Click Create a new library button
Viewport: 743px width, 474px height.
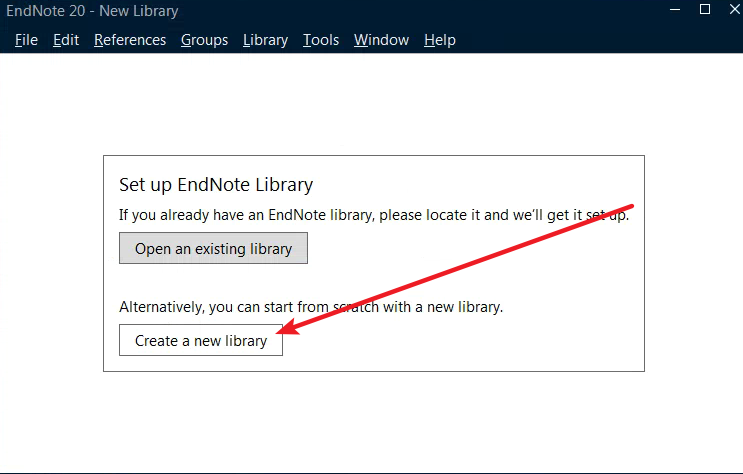click(201, 340)
